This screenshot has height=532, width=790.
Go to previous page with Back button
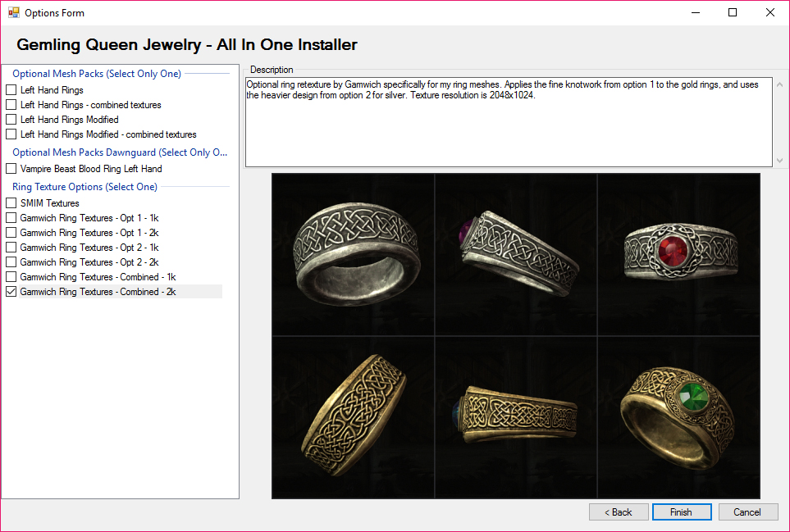coord(619,512)
